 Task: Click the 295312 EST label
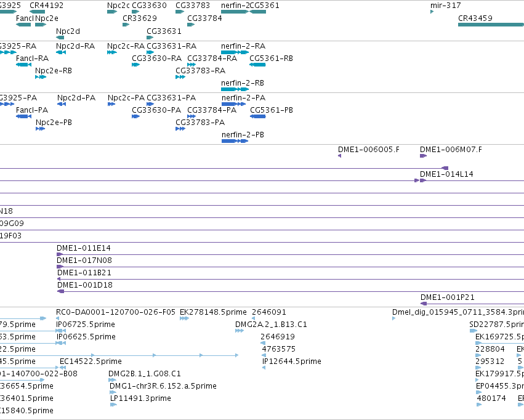(x=490, y=361)
